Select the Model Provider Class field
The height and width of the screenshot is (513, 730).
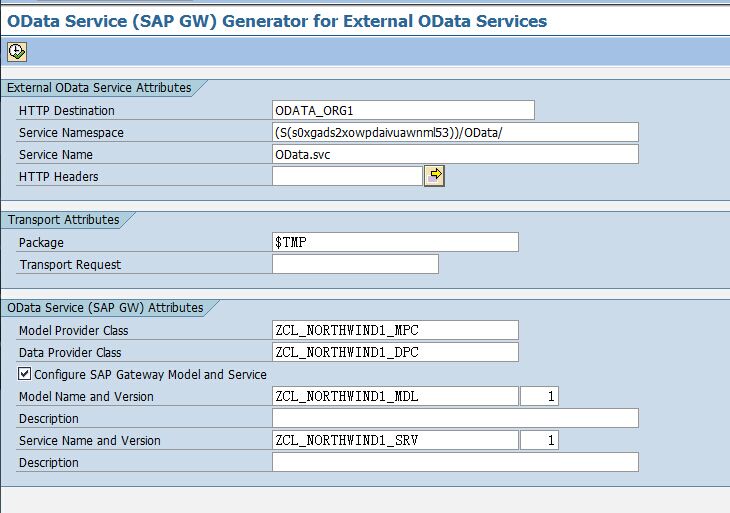click(395, 330)
